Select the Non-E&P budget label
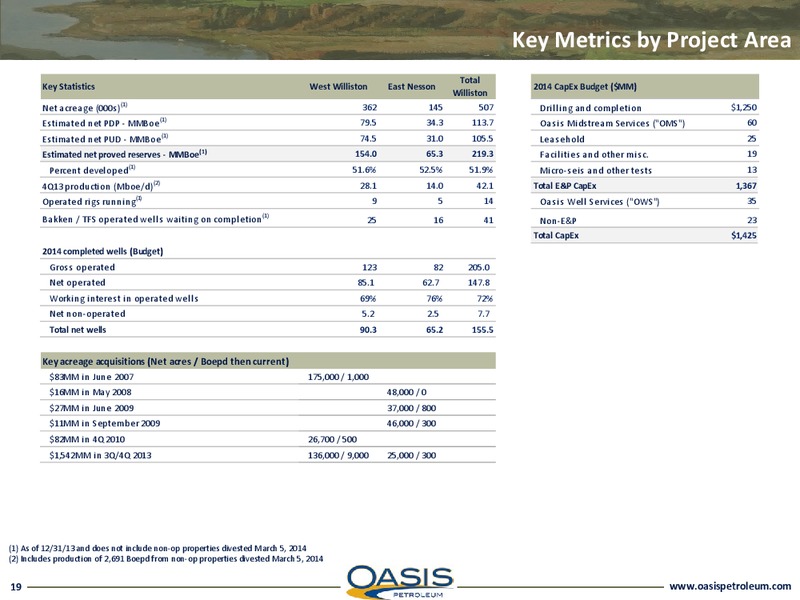 tap(558, 220)
